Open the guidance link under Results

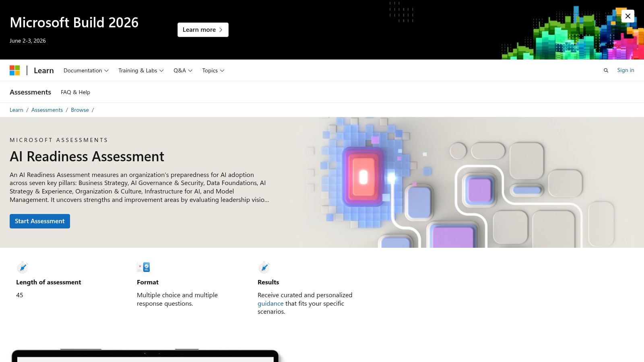pos(270,303)
